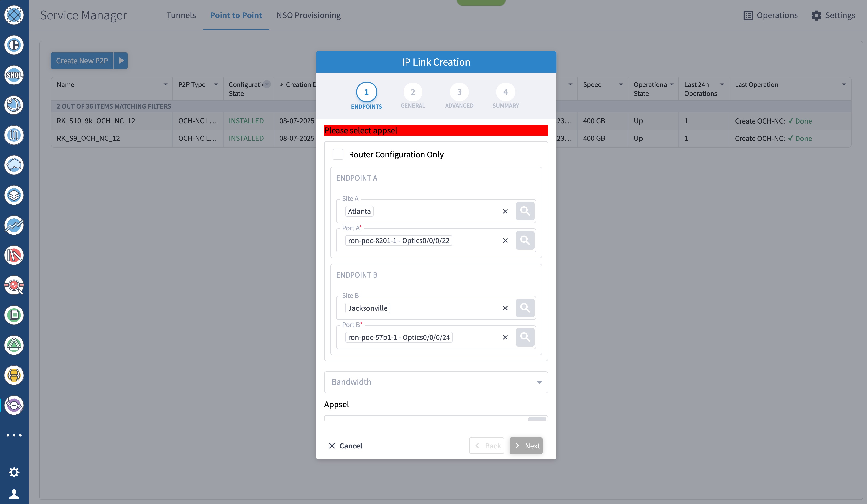Click the Next button in wizard
The width and height of the screenshot is (867, 504).
[526, 446]
